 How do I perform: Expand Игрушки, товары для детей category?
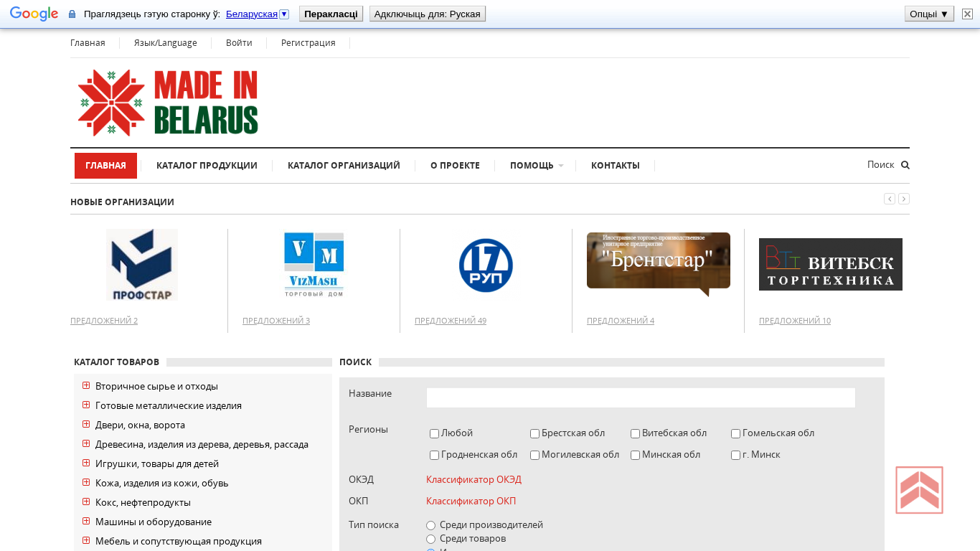coord(86,463)
